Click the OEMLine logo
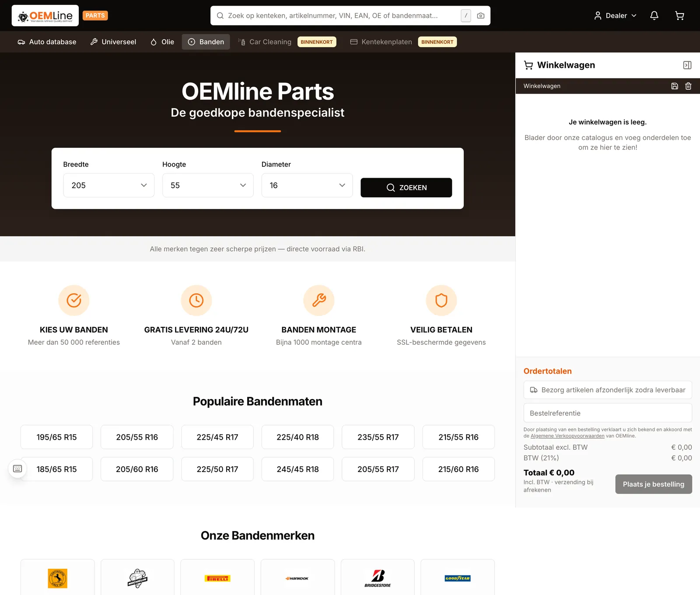Image resolution: width=700 pixels, height=595 pixels. pos(45,16)
